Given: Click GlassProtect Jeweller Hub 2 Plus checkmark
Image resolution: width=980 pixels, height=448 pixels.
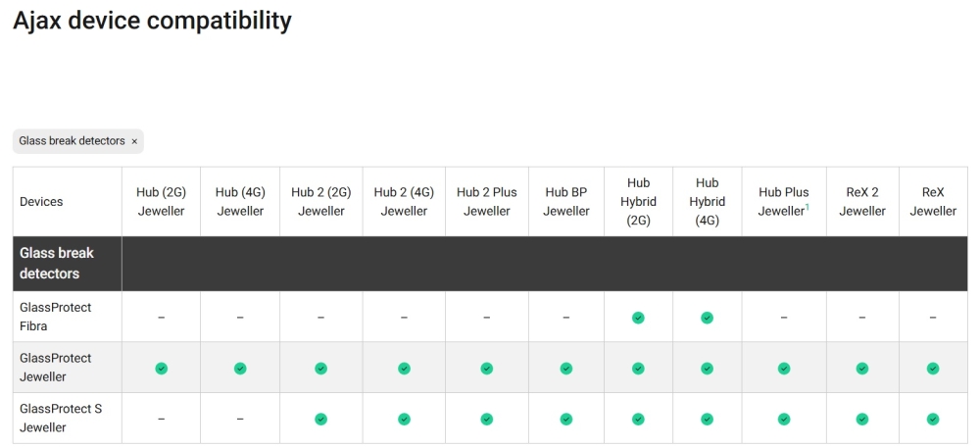Looking at the screenshot, I should click(487, 369).
